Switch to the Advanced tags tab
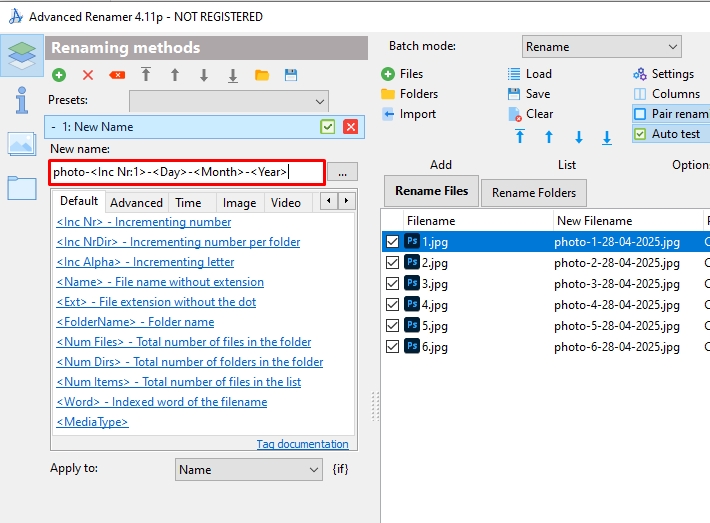Viewport: 710px width, 523px height. click(x=136, y=202)
